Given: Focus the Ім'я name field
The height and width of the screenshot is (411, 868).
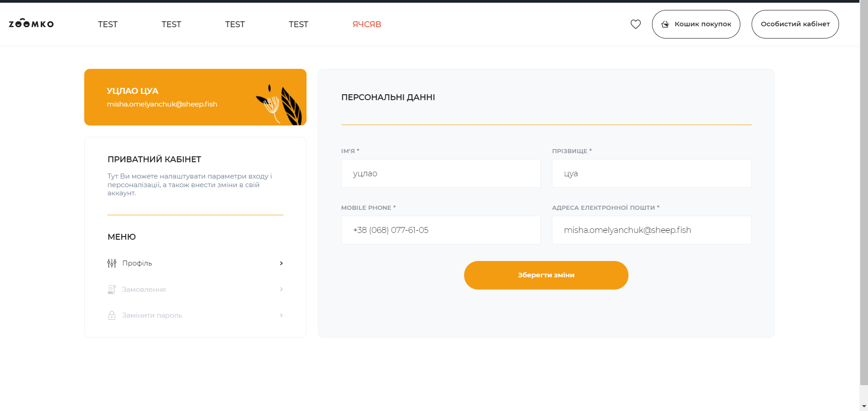Looking at the screenshot, I should (x=441, y=173).
